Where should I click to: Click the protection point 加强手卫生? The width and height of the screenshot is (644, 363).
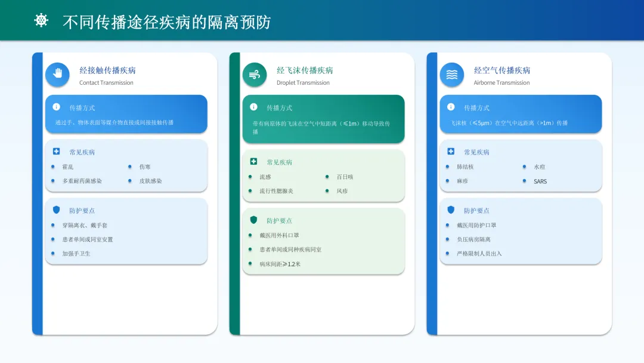(x=76, y=254)
